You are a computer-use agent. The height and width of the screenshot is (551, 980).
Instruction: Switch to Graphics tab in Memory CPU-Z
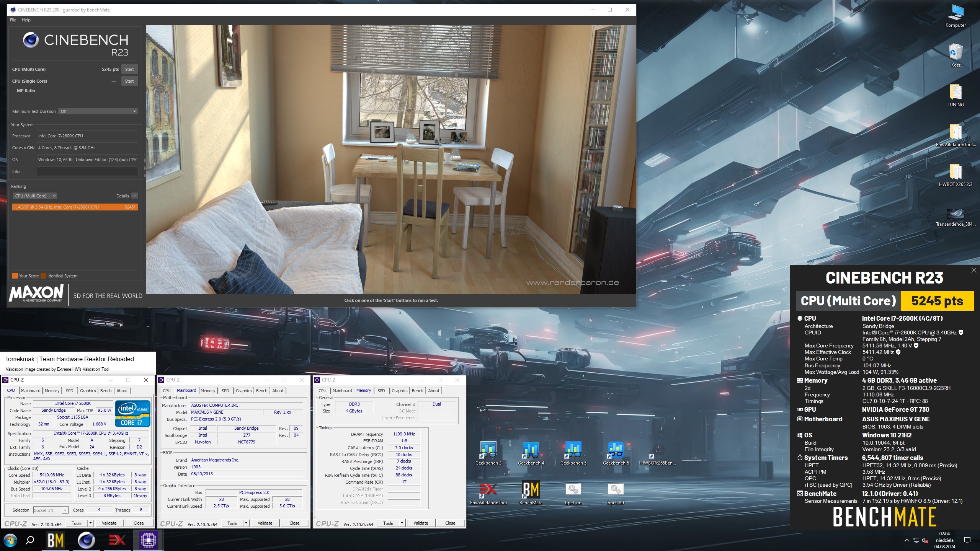(x=399, y=391)
